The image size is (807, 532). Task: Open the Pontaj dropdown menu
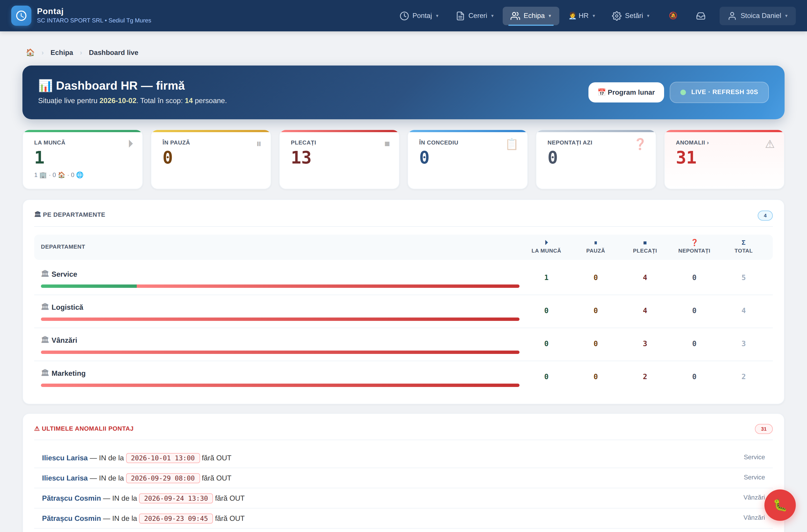419,16
